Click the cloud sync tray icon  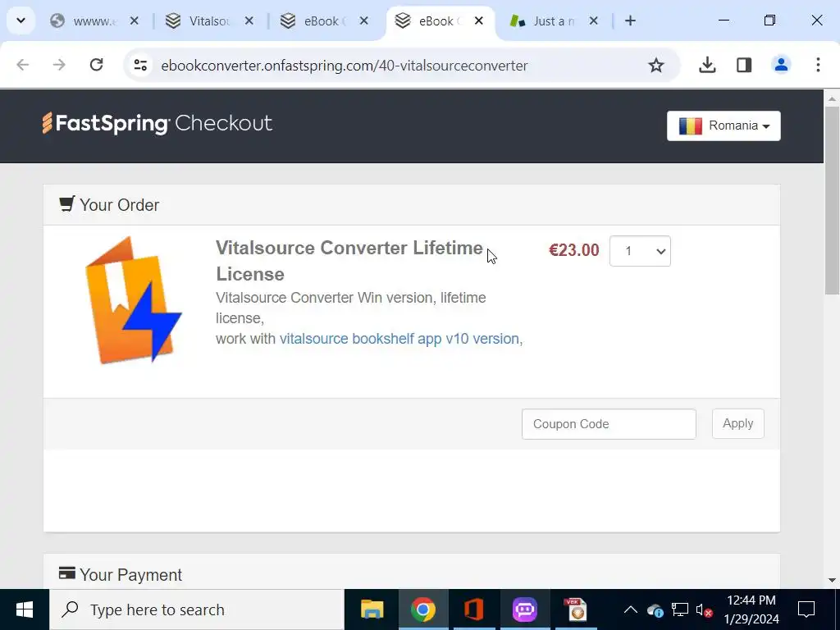[655, 610]
